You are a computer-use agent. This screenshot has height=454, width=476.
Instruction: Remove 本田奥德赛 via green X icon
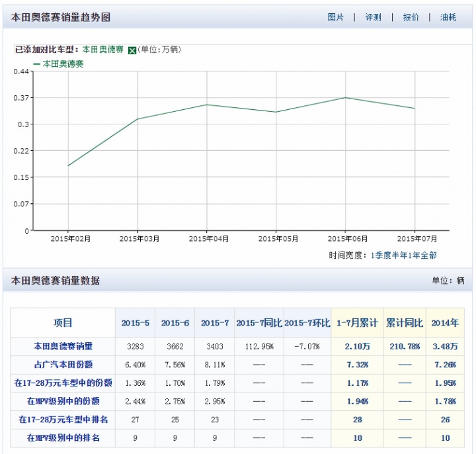click(132, 50)
